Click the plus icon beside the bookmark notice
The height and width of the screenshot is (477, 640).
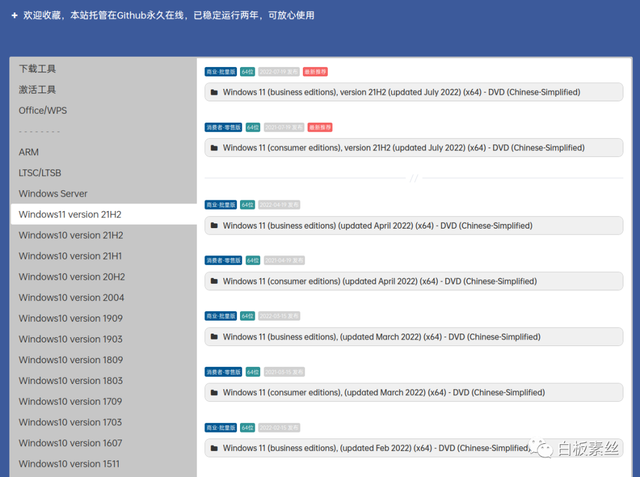(x=15, y=16)
